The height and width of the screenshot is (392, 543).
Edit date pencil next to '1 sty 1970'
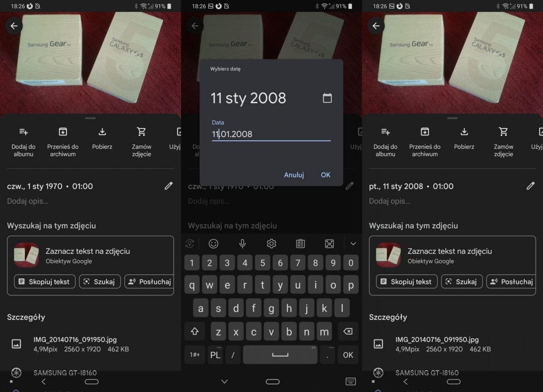point(169,186)
